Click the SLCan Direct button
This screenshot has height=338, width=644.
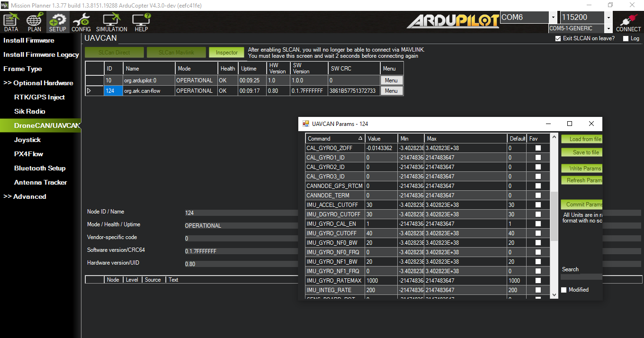(x=114, y=53)
